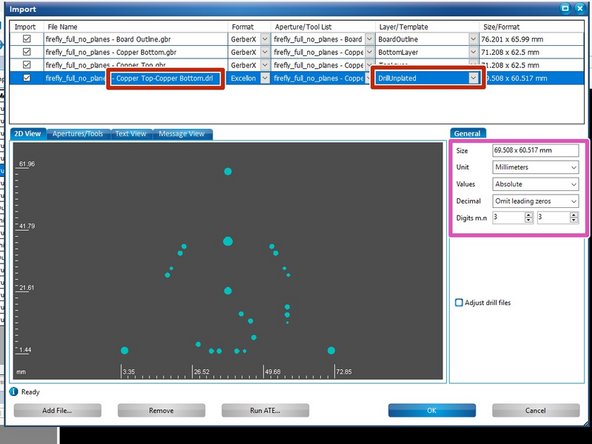Select the Copper Top-Copper Bottom.drl file name
Screen dimensions: 592x444
click(x=129, y=78)
